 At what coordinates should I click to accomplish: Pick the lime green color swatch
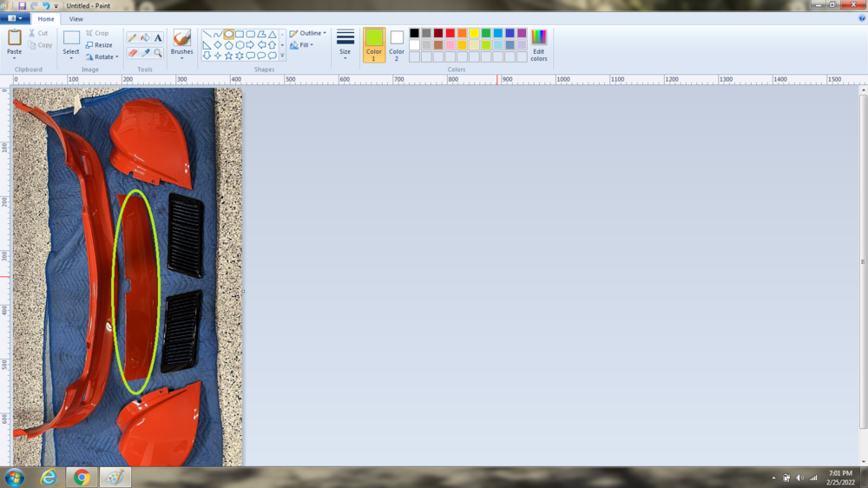486,45
